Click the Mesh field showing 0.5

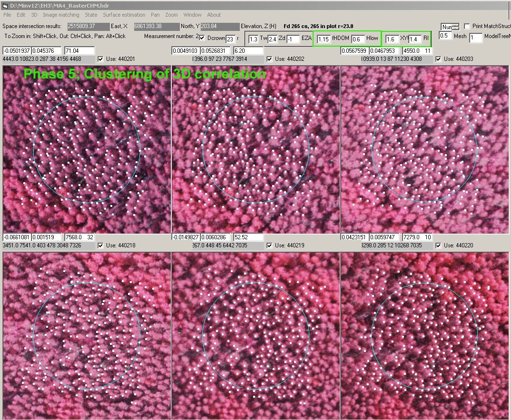pos(445,36)
